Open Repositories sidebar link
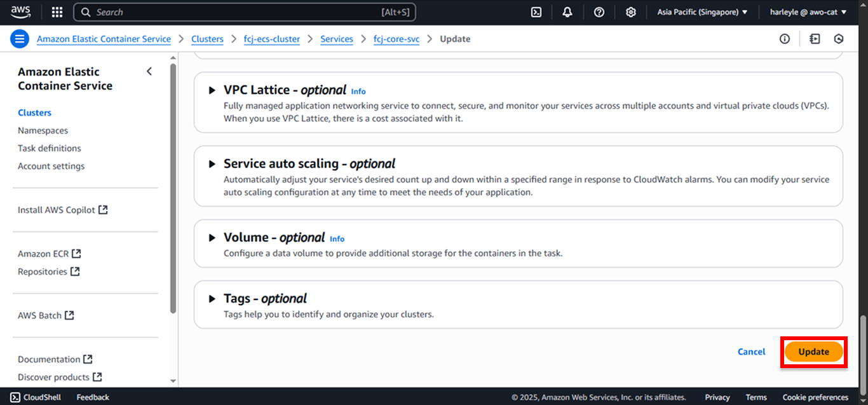The width and height of the screenshot is (868, 405). pyautogui.click(x=43, y=271)
